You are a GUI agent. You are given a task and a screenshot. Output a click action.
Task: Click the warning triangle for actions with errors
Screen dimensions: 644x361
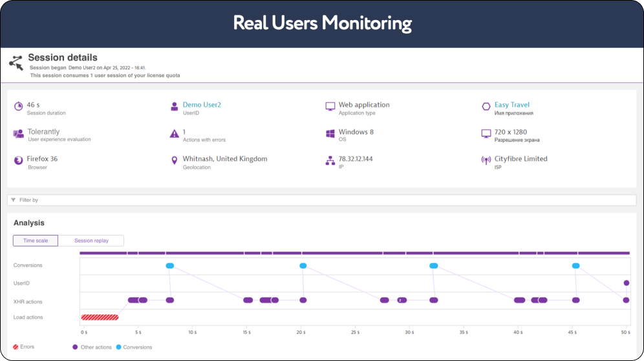tap(174, 134)
